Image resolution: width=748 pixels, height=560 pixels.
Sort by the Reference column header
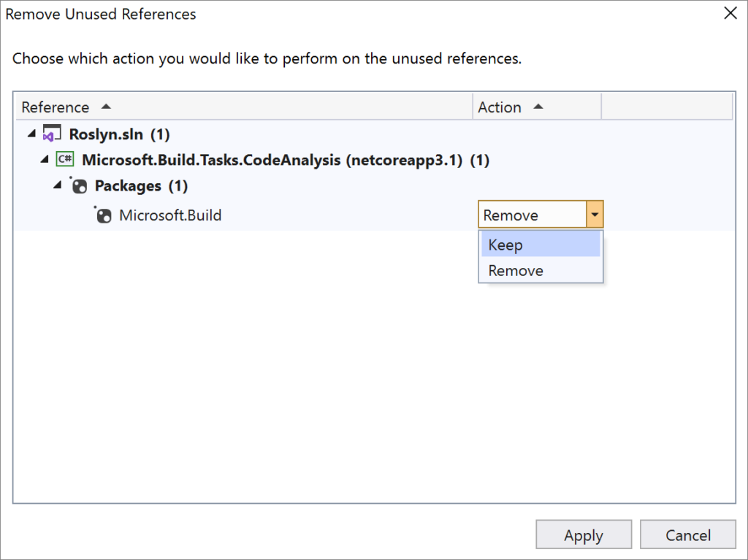pyautogui.click(x=56, y=107)
